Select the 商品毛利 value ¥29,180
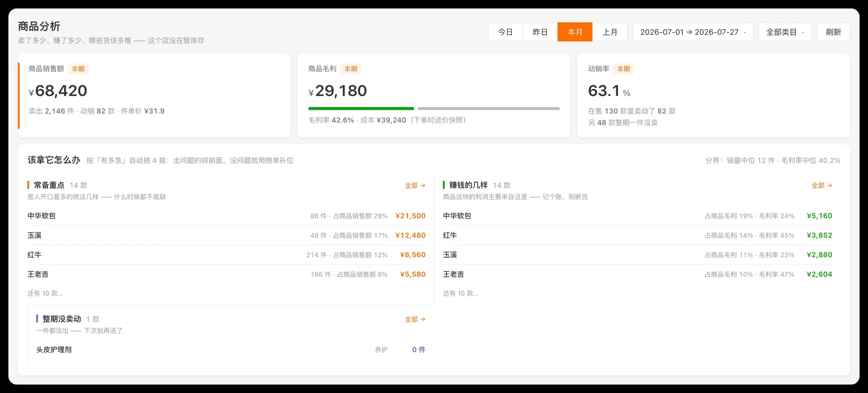The width and height of the screenshot is (868, 393). 338,91
